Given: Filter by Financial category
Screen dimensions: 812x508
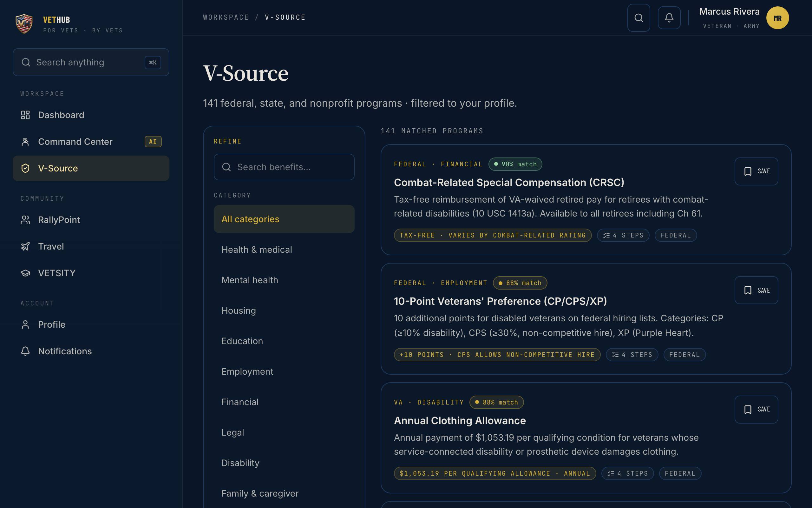Looking at the screenshot, I should click(x=284, y=402).
